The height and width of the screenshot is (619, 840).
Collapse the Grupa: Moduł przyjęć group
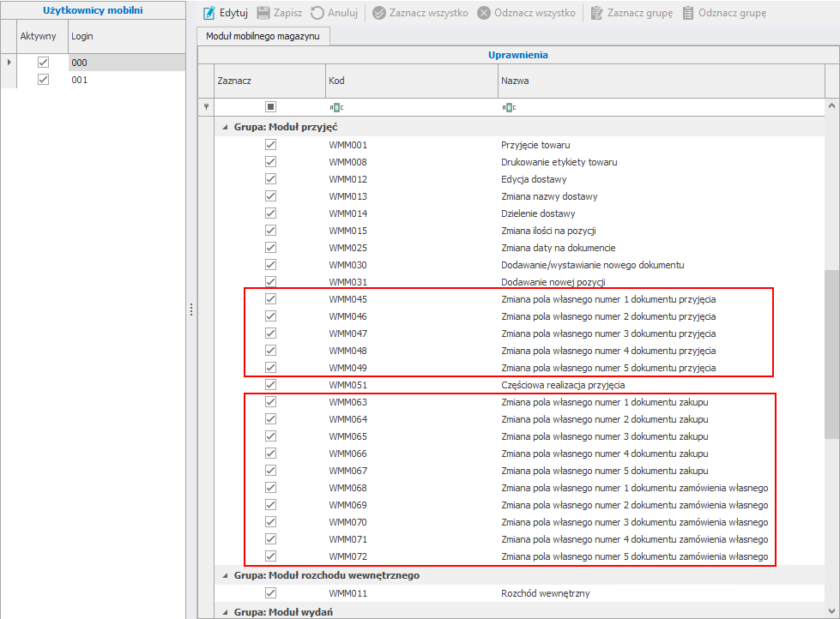[225, 127]
